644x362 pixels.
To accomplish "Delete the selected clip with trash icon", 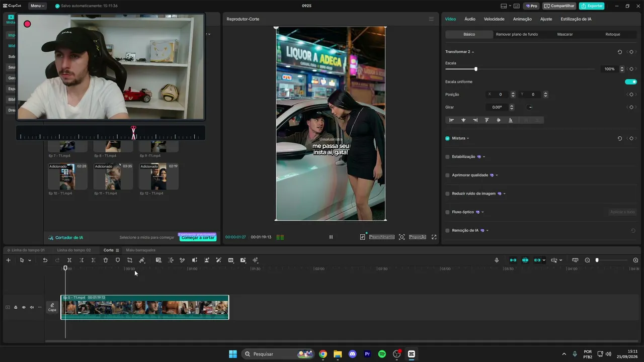I will tap(106, 260).
